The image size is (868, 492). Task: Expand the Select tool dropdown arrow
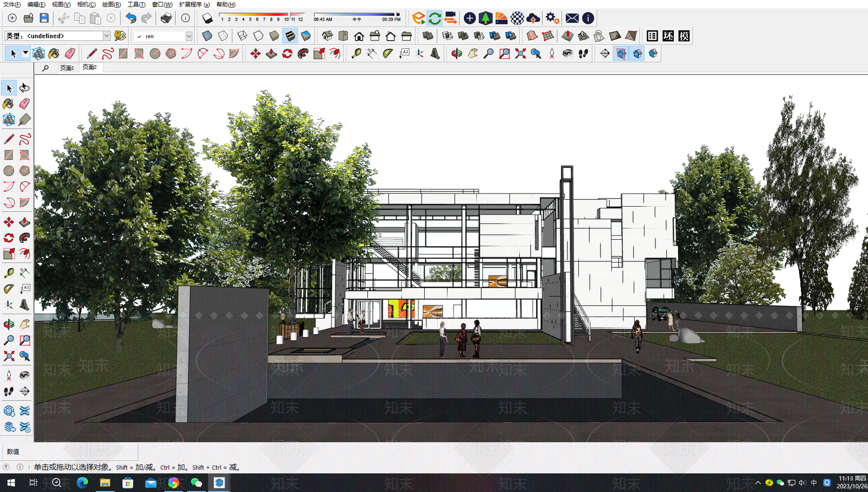25,53
